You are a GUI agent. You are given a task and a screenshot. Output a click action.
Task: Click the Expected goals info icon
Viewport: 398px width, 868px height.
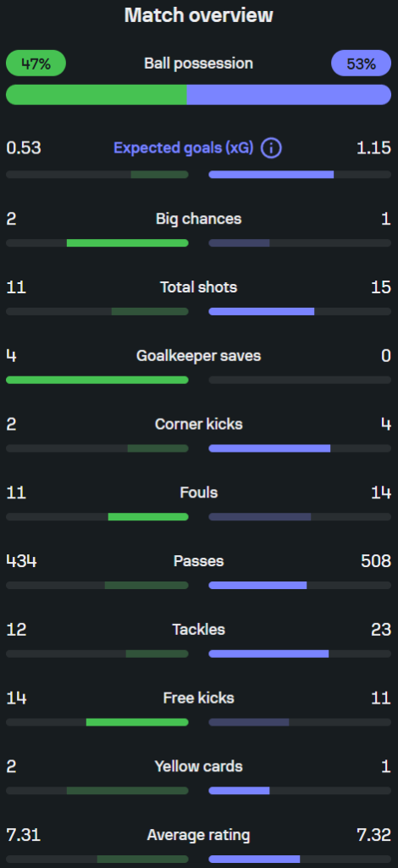271,148
